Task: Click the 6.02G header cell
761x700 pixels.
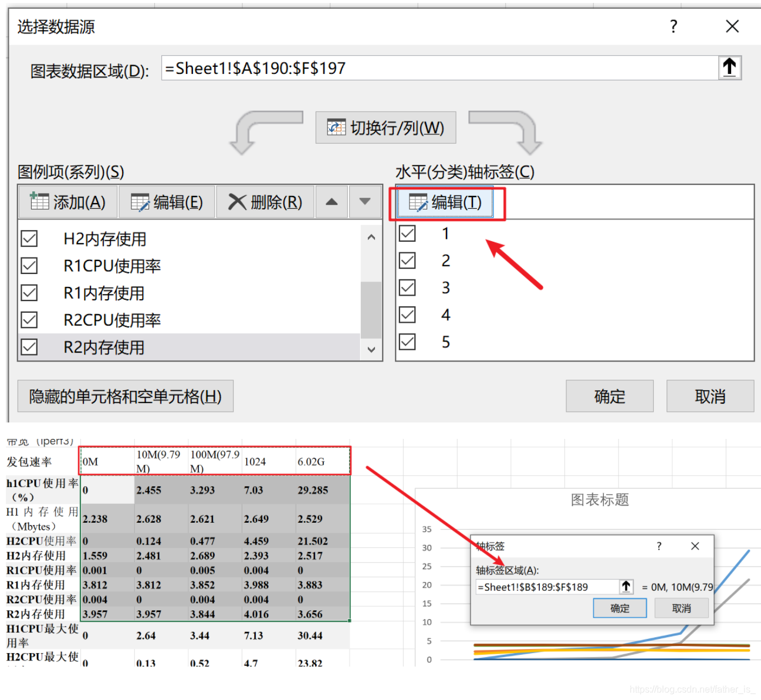Action: click(x=323, y=462)
